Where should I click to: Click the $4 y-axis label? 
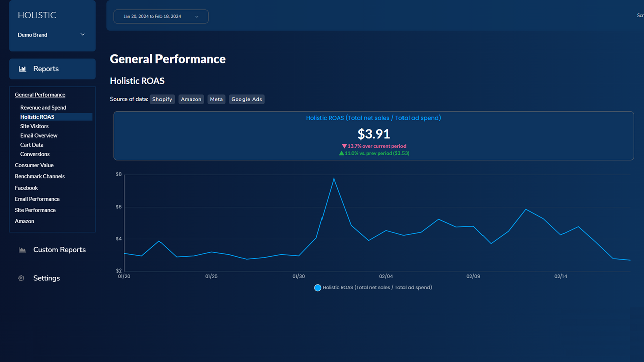pos(119,239)
